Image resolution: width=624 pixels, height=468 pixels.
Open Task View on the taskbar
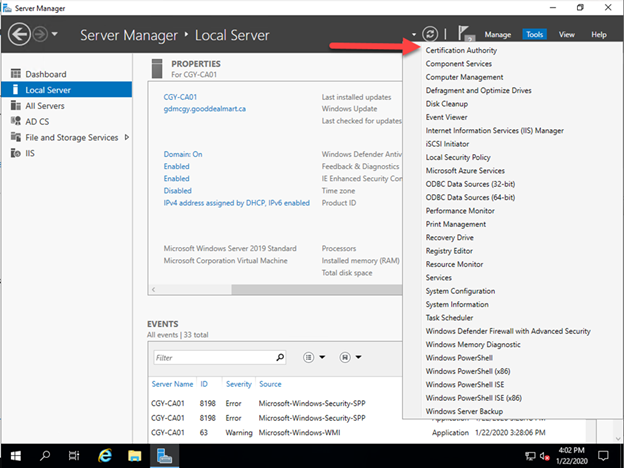(74, 456)
